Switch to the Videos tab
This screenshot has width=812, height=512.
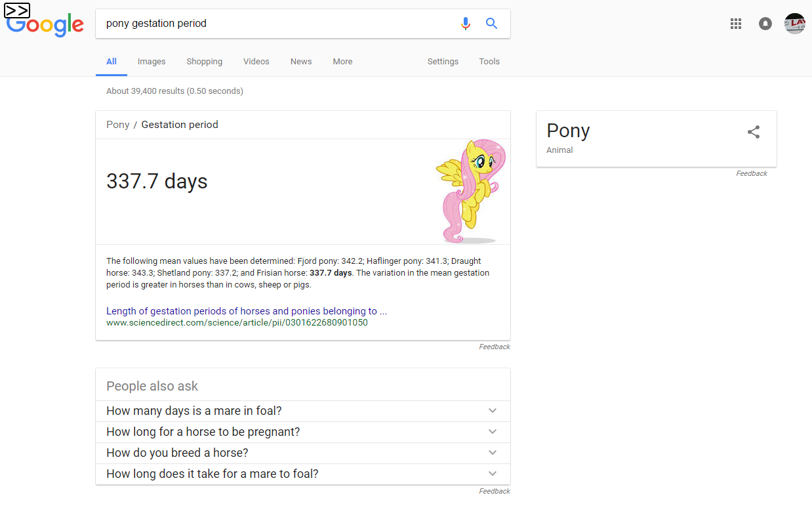[x=256, y=62]
